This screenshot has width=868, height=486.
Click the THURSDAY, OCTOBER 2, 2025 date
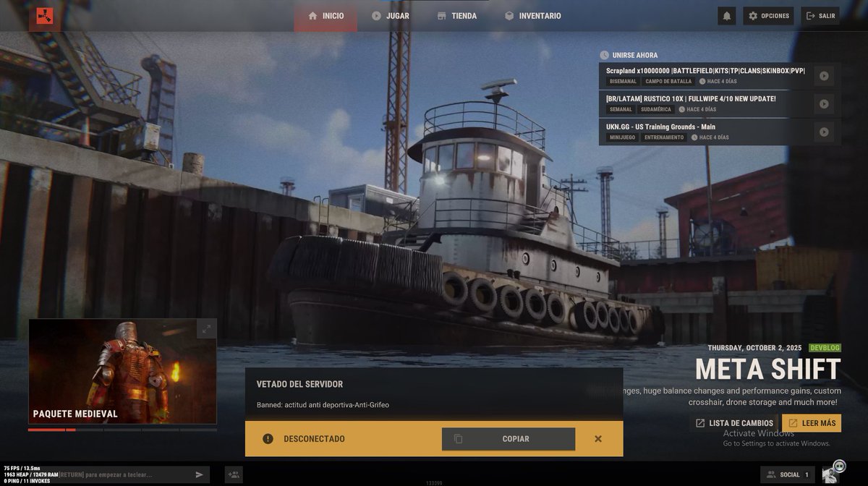point(756,348)
